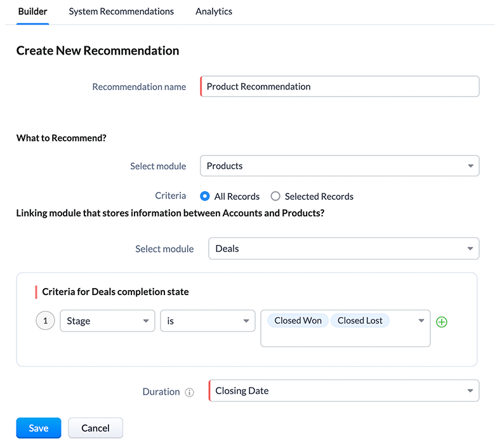Image resolution: width=495 pixels, height=448 pixels.
Task: Open the Analytics tab
Action: click(214, 11)
